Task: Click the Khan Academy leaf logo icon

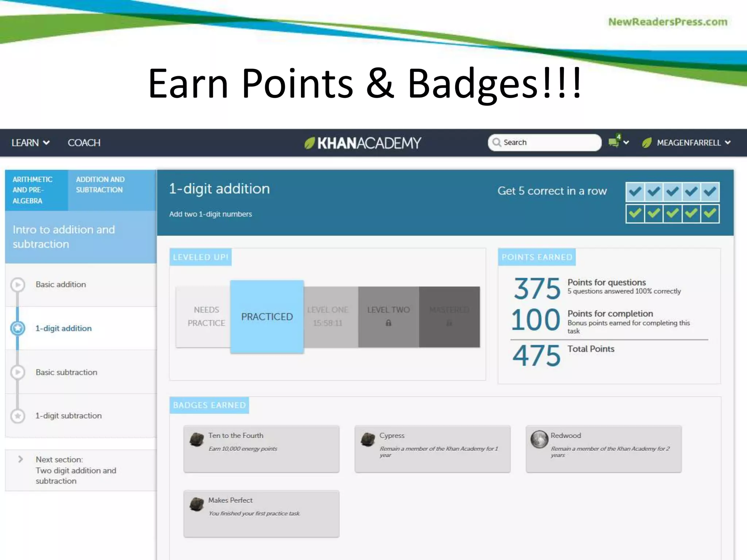Action: click(x=310, y=143)
